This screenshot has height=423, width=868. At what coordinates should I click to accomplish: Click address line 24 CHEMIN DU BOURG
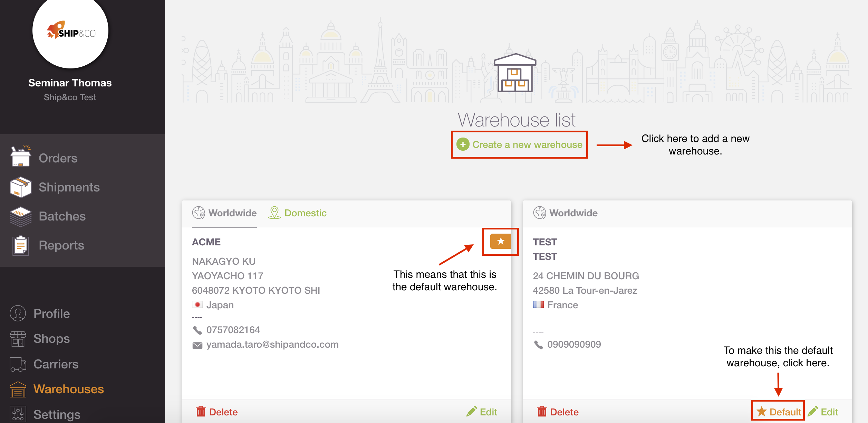point(586,276)
